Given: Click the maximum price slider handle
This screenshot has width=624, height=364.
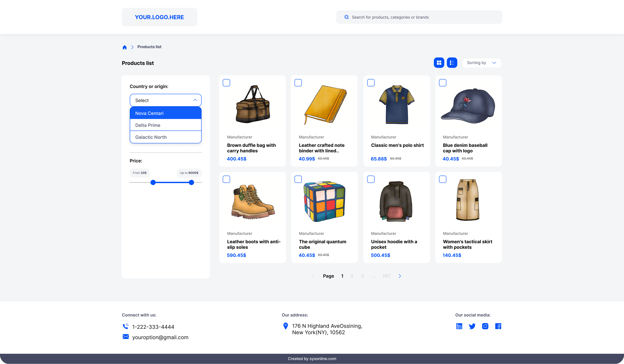Looking at the screenshot, I should pos(191,182).
